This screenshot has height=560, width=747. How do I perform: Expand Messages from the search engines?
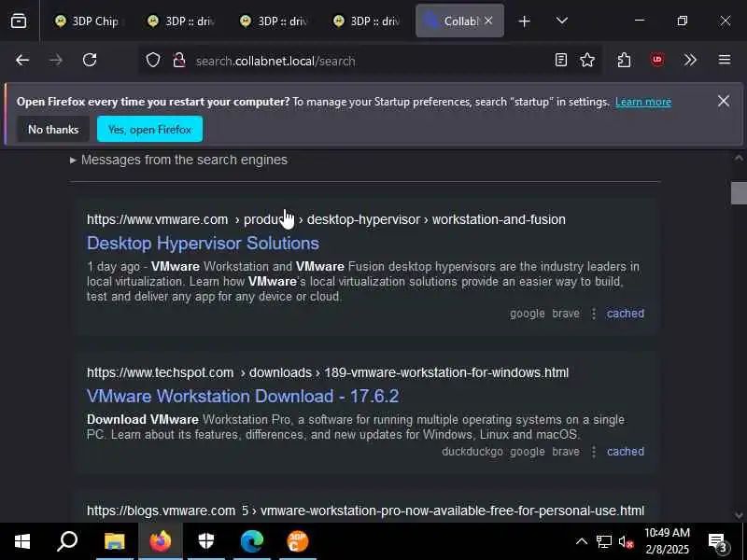coord(178,160)
